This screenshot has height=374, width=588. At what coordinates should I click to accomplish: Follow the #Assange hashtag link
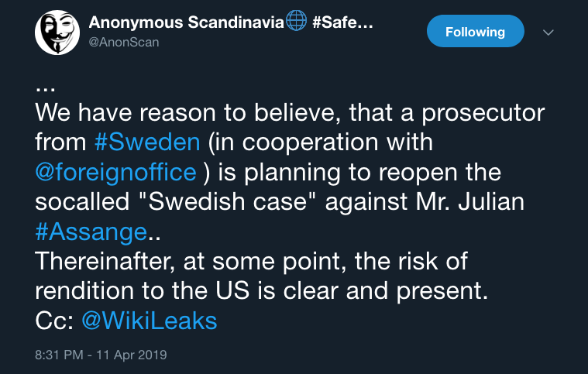tap(91, 231)
